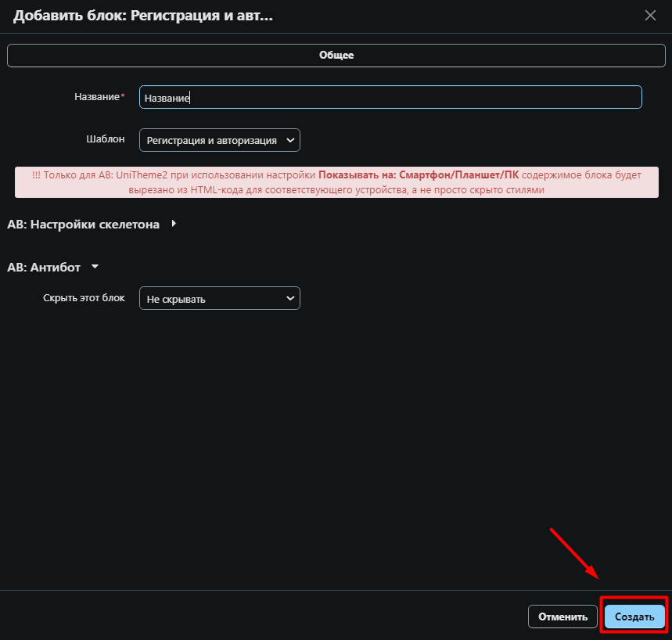Click the chevron in Регистрация и авторизация select
Image resolution: width=672 pixels, height=640 pixels.
coord(290,140)
